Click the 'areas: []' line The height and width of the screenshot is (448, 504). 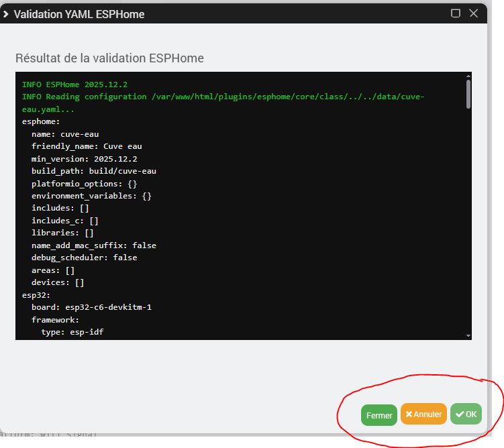tap(53, 270)
